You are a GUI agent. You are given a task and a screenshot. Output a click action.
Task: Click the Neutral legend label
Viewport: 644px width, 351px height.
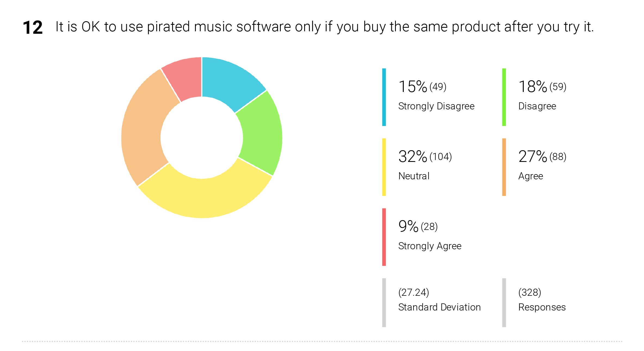coord(414,176)
